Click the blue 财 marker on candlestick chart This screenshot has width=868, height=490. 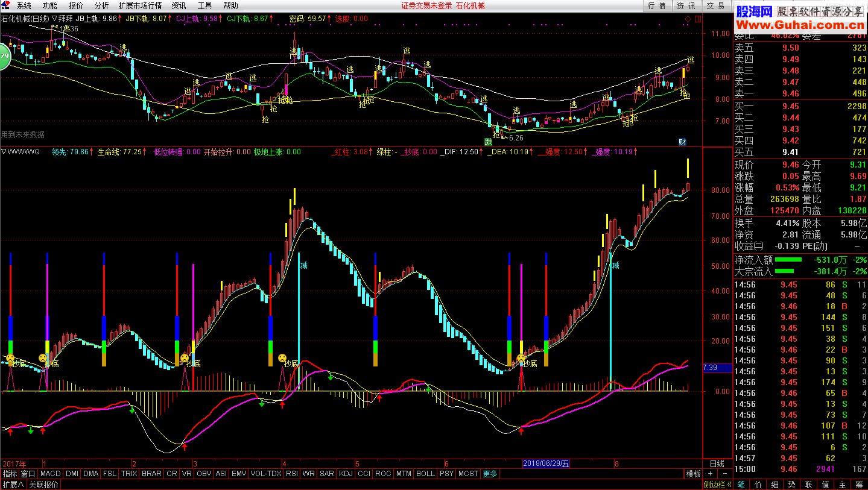point(682,142)
